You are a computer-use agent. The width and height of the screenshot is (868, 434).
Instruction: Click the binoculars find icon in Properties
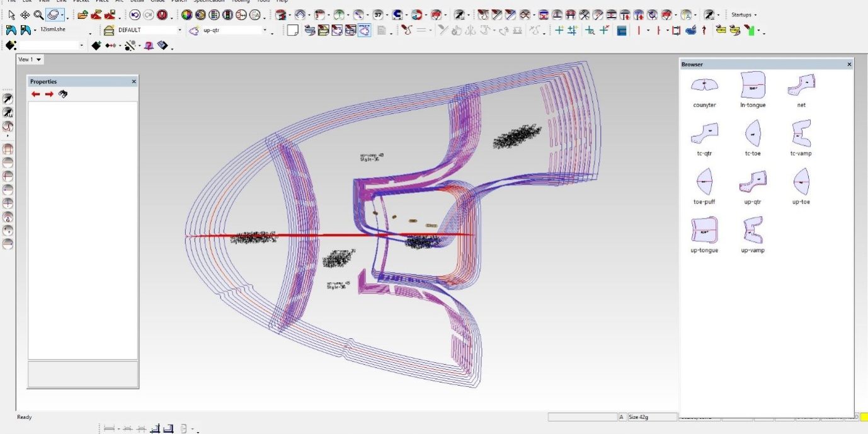pos(63,94)
